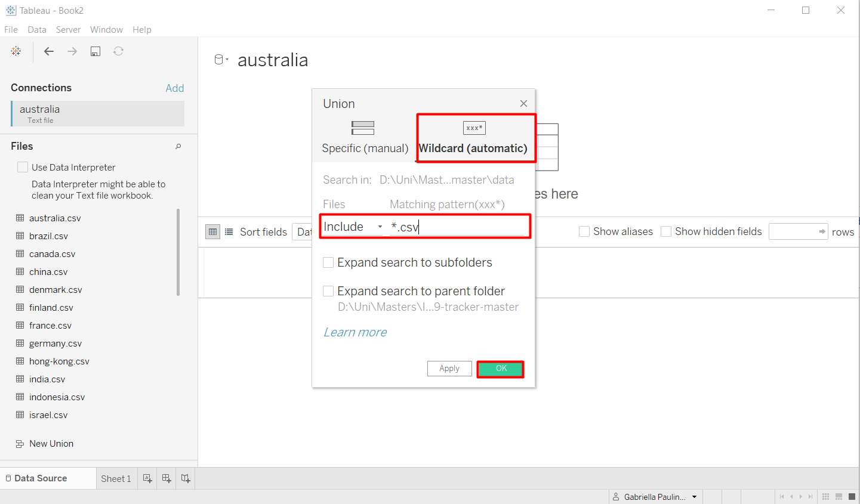
Task: Enable the Use Data Interpreter checkbox
Action: coord(22,167)
